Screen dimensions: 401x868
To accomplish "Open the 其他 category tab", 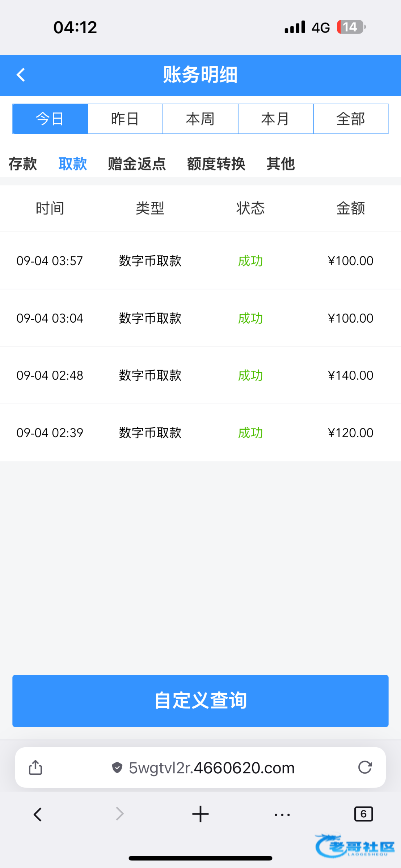I will click(x=280, y=164).
